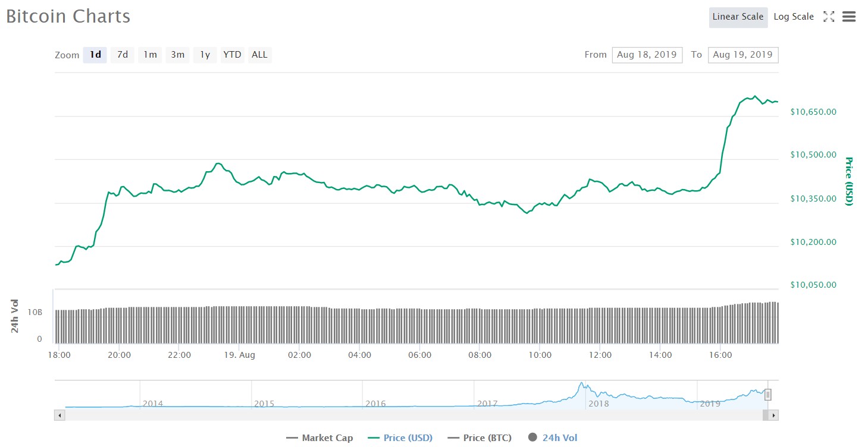Viewport: 868px width, 447px height.
Task: Select the 1y zoom range
Action: 205,55
